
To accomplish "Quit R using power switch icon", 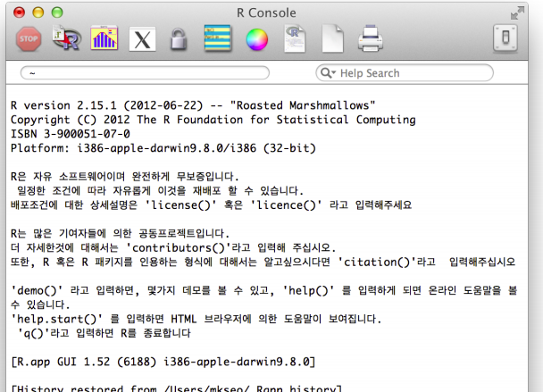I will click(505, 38).
